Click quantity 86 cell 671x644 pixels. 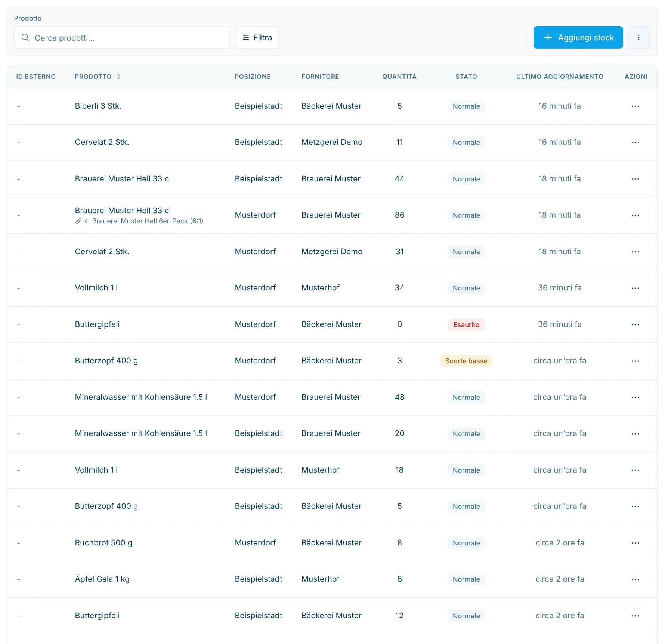pos(399,215)
